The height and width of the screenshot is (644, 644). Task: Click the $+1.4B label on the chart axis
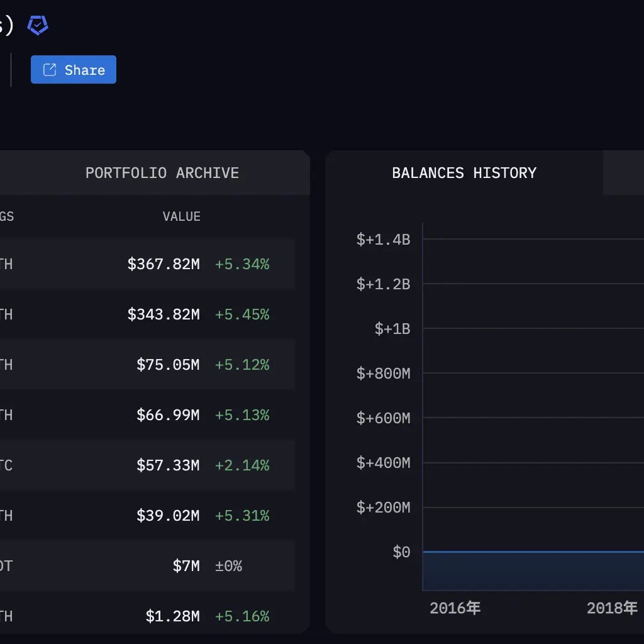(382, 240)
